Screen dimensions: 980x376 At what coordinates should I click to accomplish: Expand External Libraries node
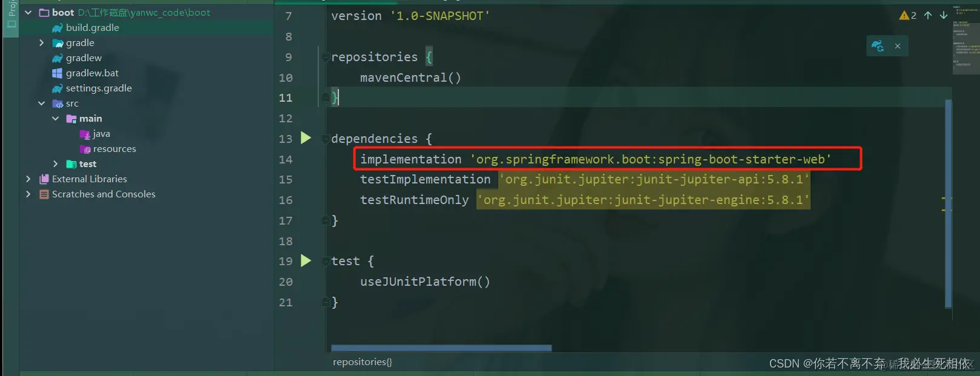(28, 179)
